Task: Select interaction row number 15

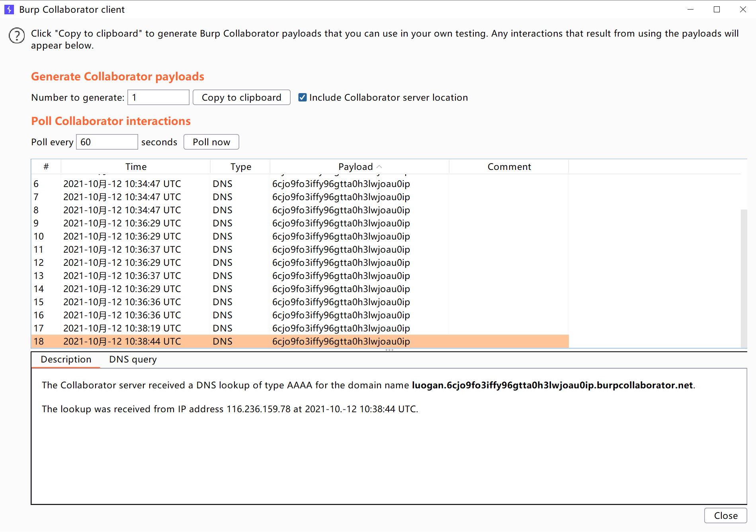Action: (300, 302)
